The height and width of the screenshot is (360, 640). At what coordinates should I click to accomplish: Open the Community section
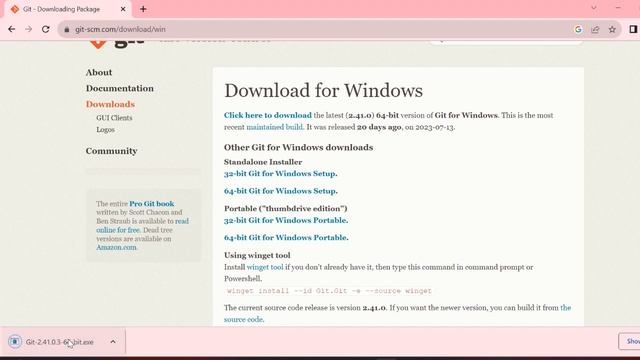111,151
